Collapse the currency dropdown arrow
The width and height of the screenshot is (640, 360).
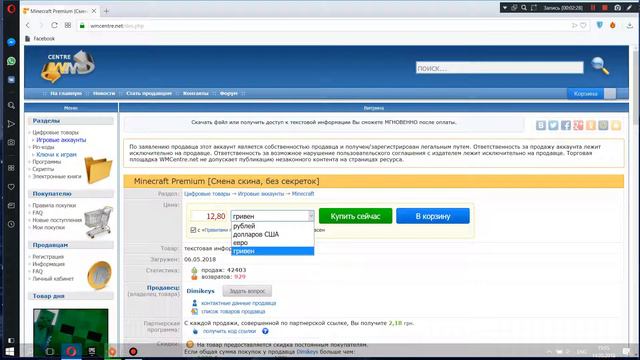click(311, 216)
